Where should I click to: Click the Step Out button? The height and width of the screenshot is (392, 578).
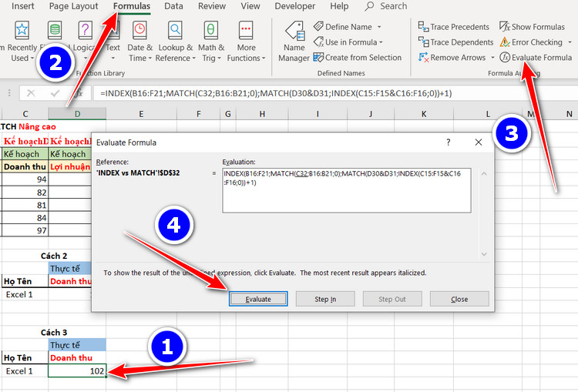pyautogui.click(x=392, y=299)
